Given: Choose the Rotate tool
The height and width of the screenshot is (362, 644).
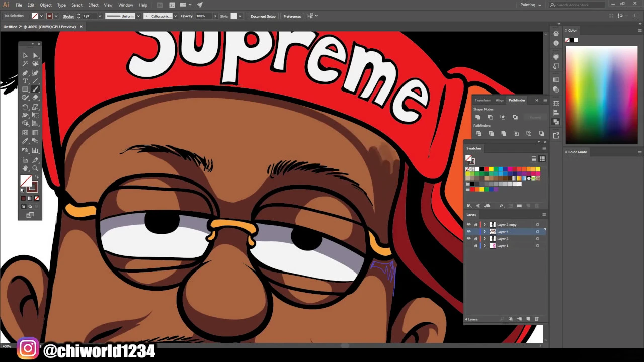Looking at the screenshot, I should (25, 107).
